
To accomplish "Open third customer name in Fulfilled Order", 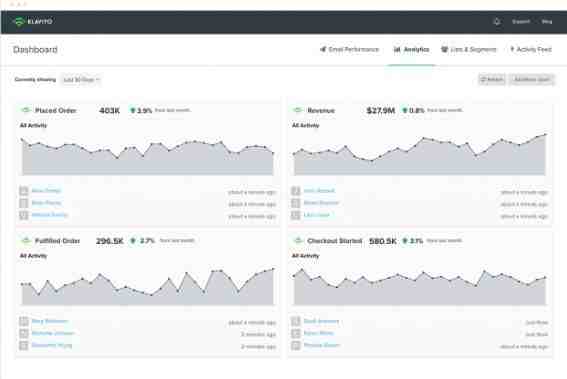I will 52,346.
